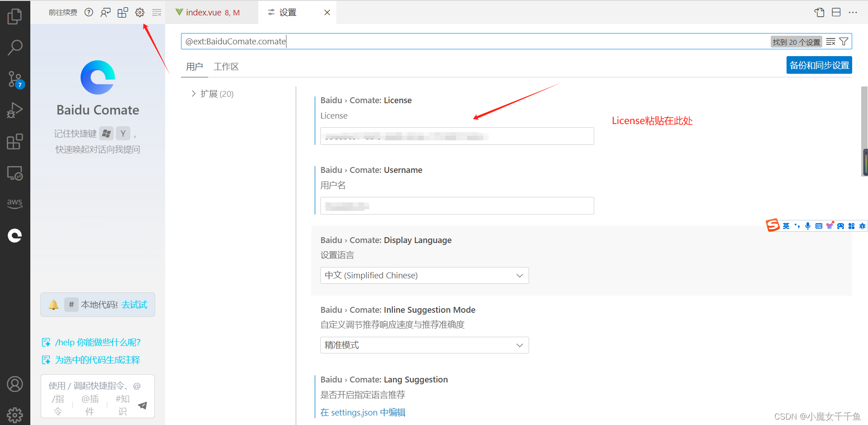Click the send message paper plane icon
868x425 pixels.
click(142, 405)
